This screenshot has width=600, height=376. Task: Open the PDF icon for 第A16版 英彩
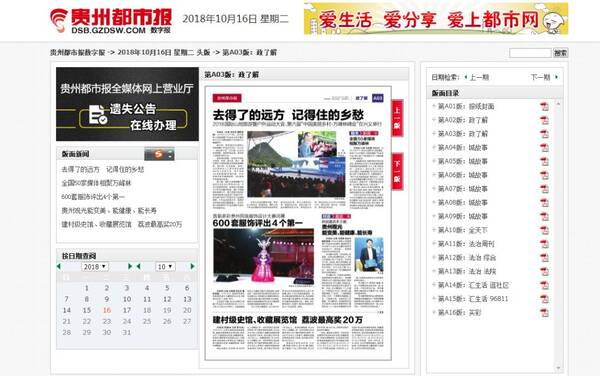click(544, 313)
